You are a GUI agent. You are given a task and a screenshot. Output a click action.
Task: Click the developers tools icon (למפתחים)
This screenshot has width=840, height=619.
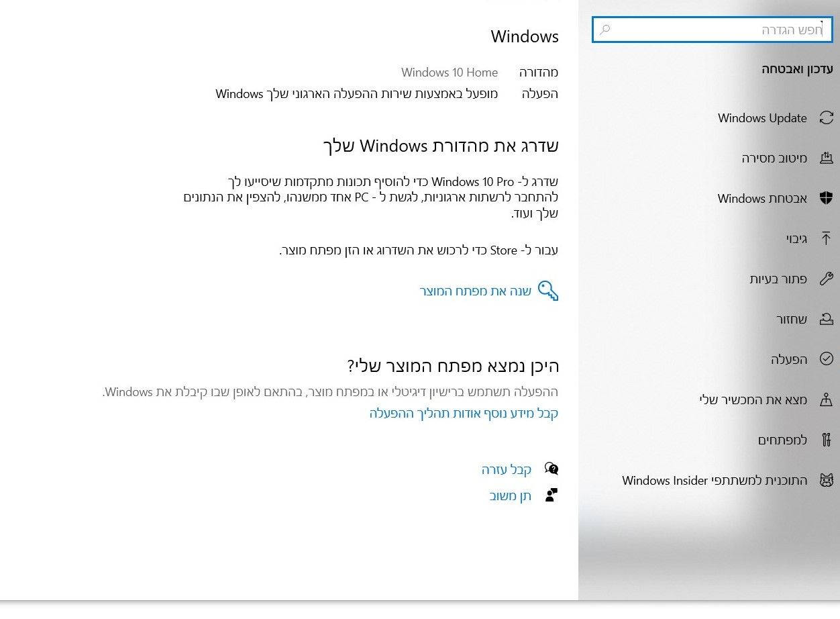click(826, 440)
